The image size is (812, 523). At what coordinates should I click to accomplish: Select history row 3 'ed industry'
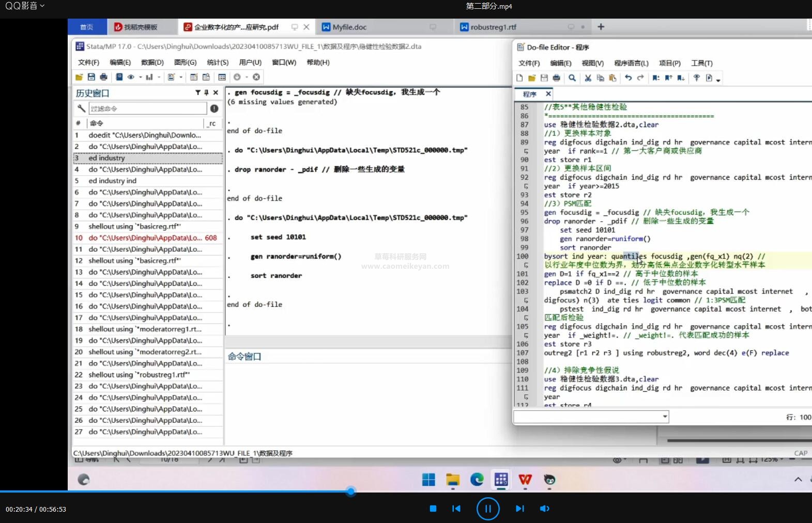click(148, 158)
